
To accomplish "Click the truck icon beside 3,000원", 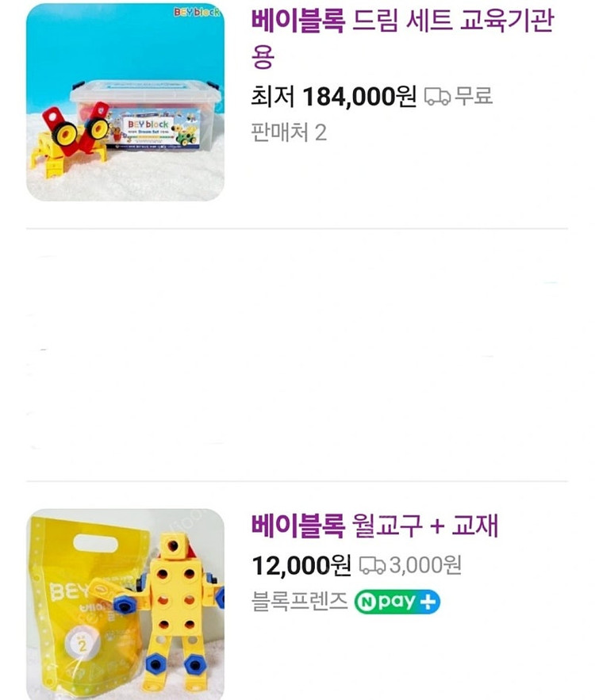I will 372,565.
